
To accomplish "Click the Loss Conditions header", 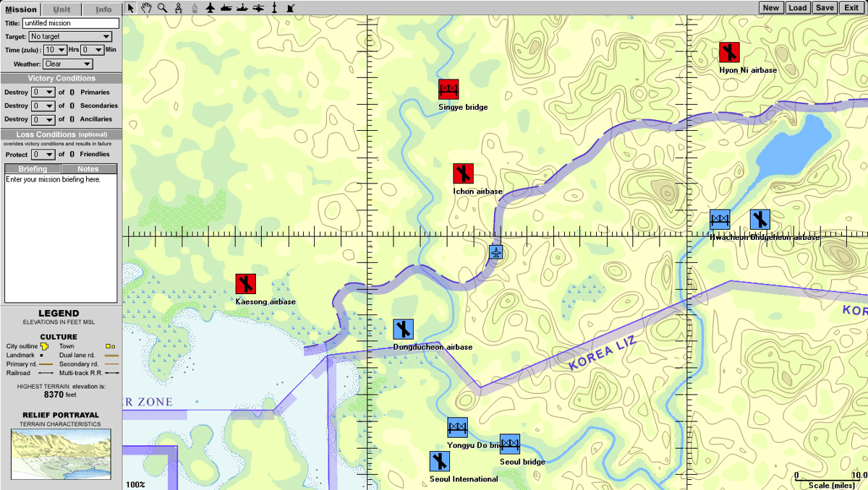I will tap(61, 134).
